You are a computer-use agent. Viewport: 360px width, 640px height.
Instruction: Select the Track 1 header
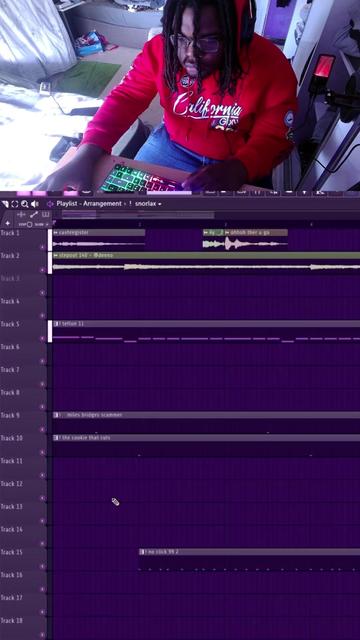[x=23, y=239]
